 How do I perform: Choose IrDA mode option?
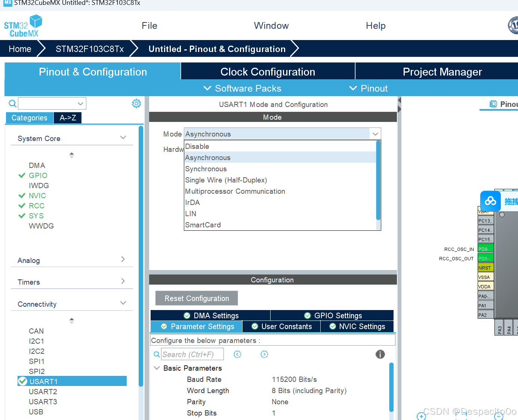[x=280, y=202]
